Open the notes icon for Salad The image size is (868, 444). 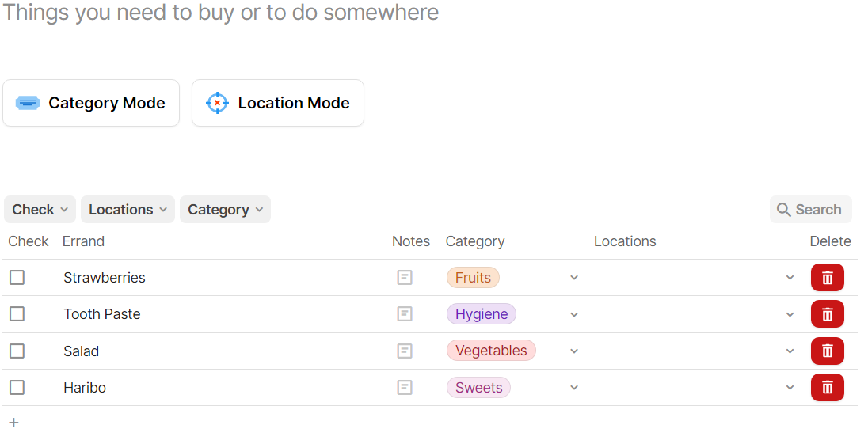[405, 351]
